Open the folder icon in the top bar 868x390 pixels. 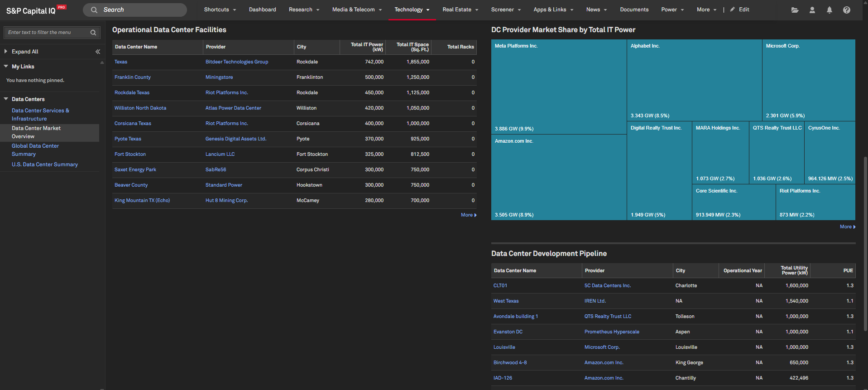click(x=795, y=10)
